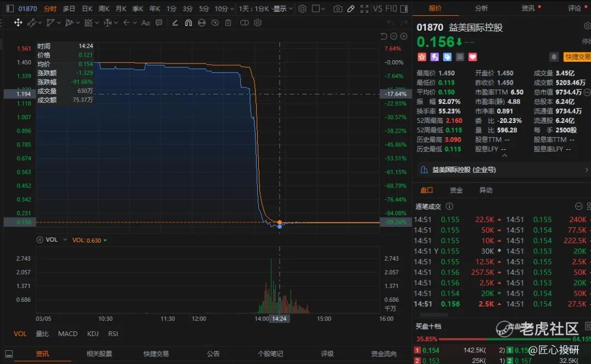Select the trend line drawing tool
The height and width of the screenshot is (364, 591).
[x=32, y=22]
